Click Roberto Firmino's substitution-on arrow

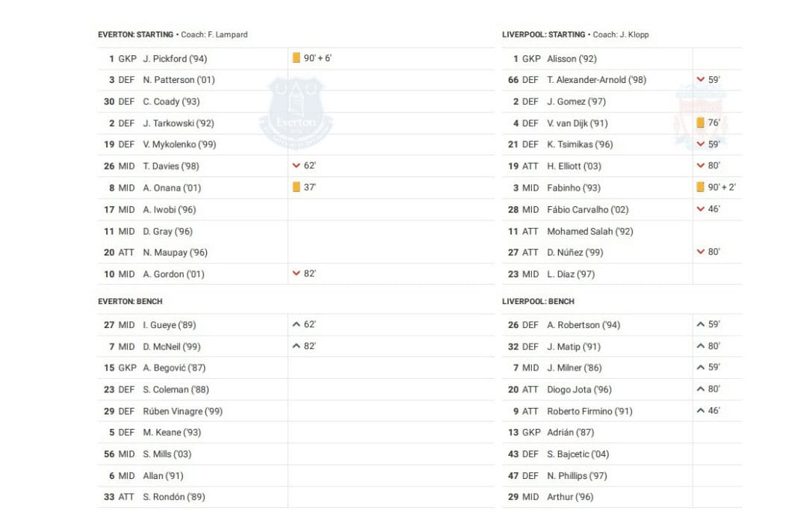coord(700,411)
